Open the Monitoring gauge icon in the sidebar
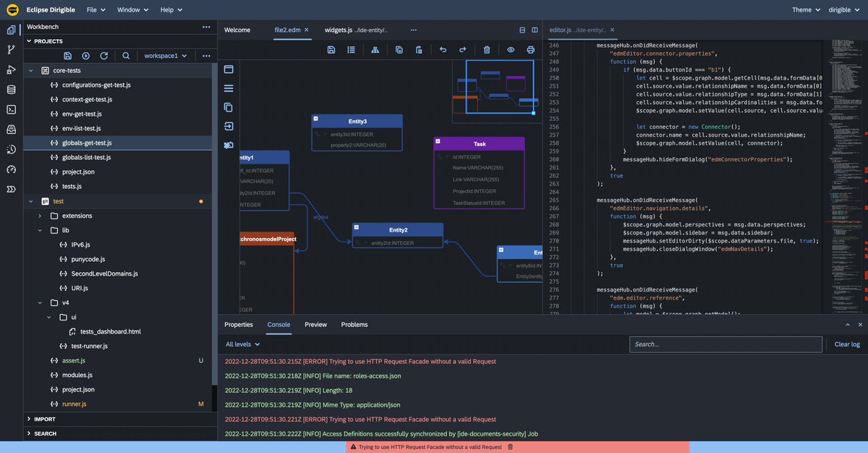Viewport: 868px width, 453px height. (x=11, y=169)
